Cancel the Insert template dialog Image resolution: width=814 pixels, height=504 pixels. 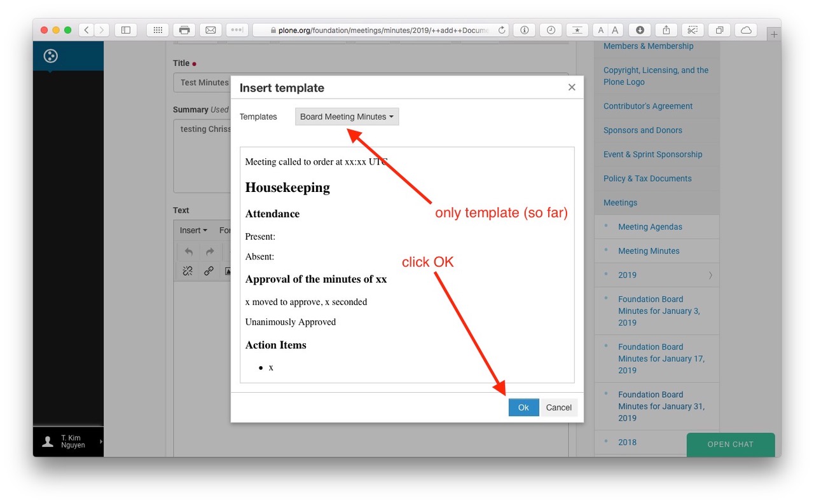click(x=559, y=407)
